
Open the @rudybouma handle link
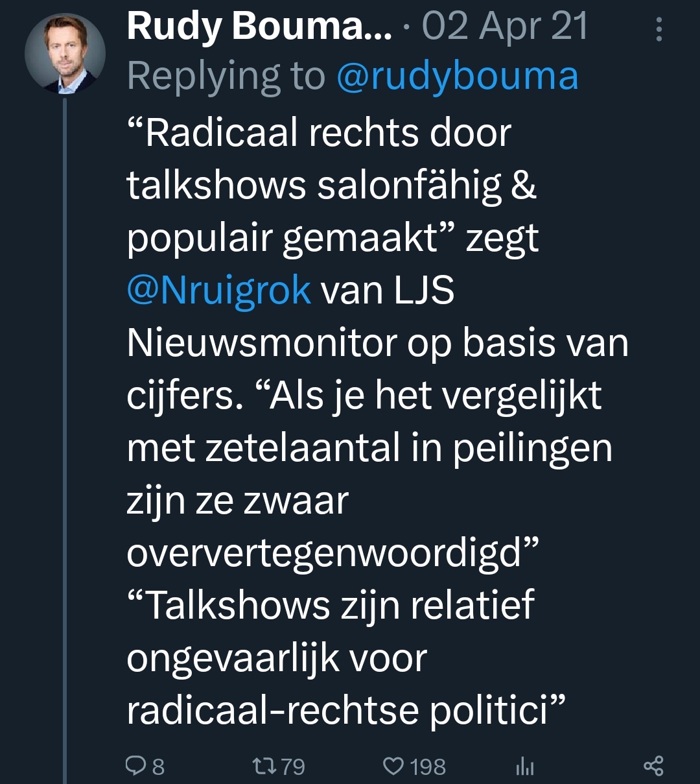click(x=457, y=77)
